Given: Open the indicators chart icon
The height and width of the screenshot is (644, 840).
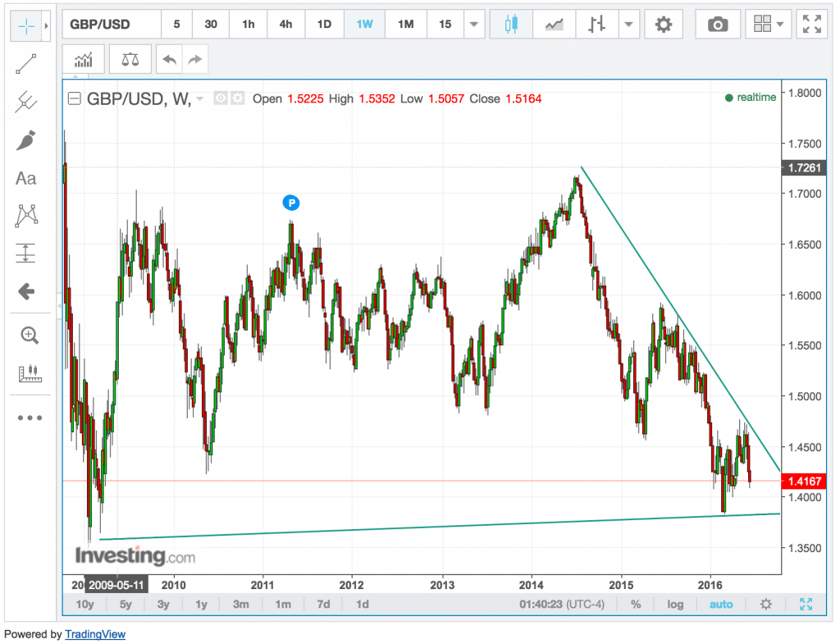Looking at the screenshot, I should point(84,59).
